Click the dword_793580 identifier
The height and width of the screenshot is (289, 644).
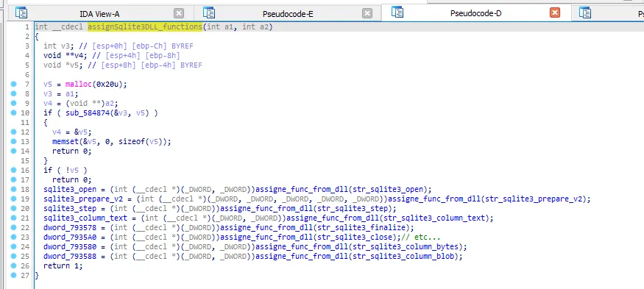pos(70,246)
